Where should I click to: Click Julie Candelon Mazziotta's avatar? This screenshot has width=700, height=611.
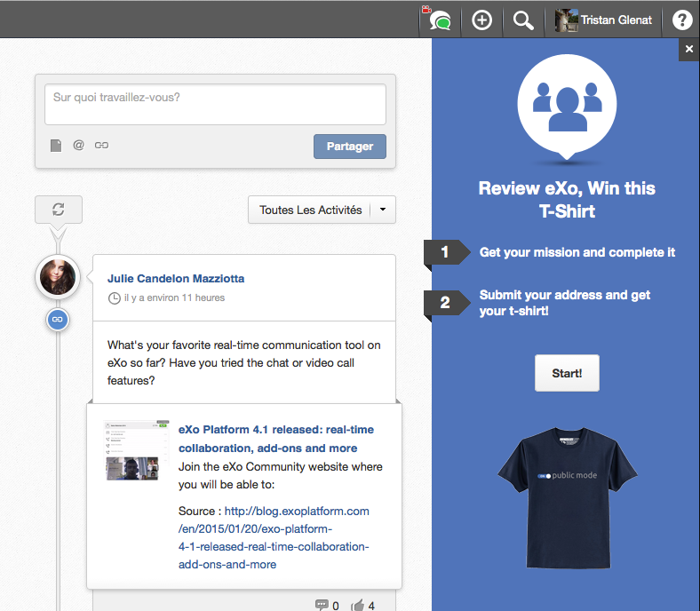click(58, 277)
